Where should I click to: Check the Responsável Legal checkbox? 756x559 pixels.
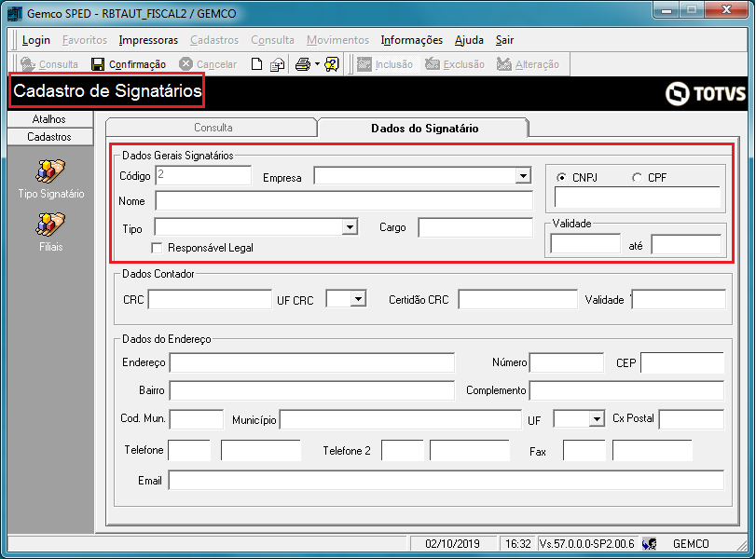tap(157, 248)
